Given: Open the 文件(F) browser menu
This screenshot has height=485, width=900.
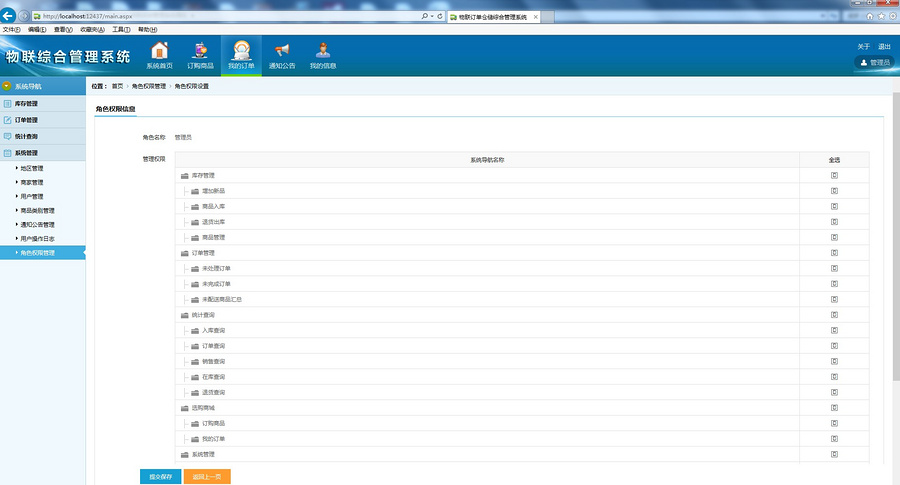Looking at the screenshot, I should 11,30.
